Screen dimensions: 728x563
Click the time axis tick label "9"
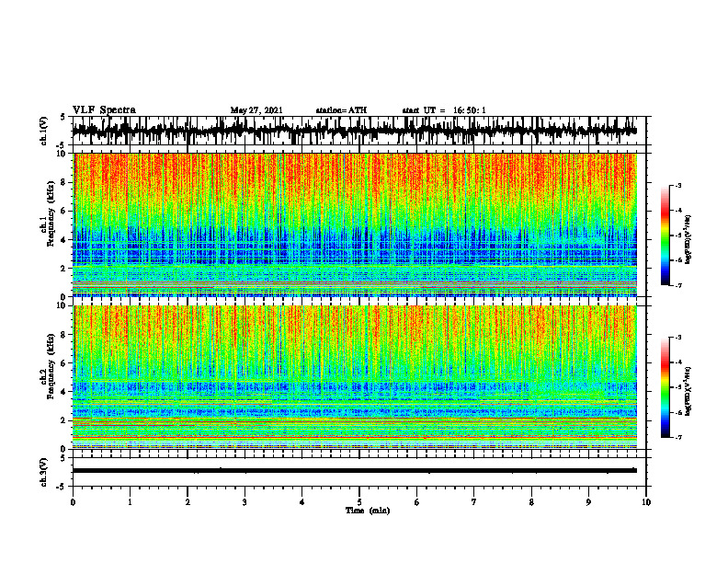pyautogui.click(x=588, y=502)
